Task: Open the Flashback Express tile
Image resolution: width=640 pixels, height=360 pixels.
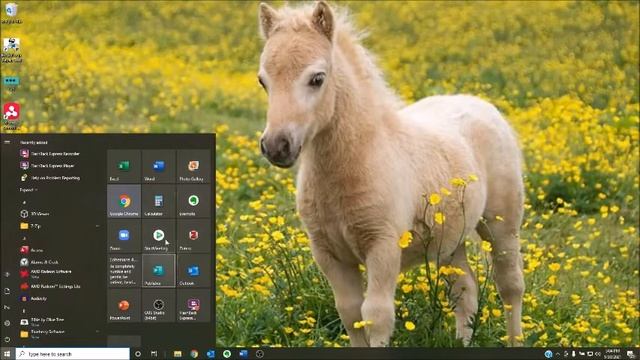Action: (x=193, y=305)
